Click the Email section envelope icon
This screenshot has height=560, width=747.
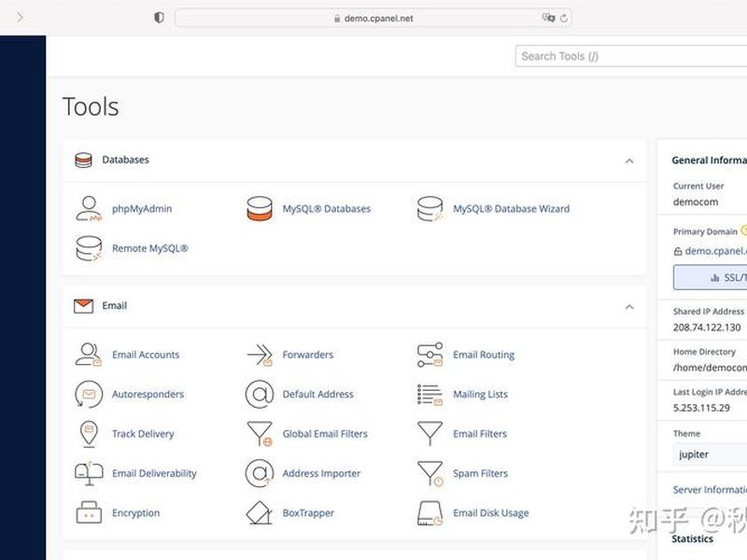tap(83, 306)
